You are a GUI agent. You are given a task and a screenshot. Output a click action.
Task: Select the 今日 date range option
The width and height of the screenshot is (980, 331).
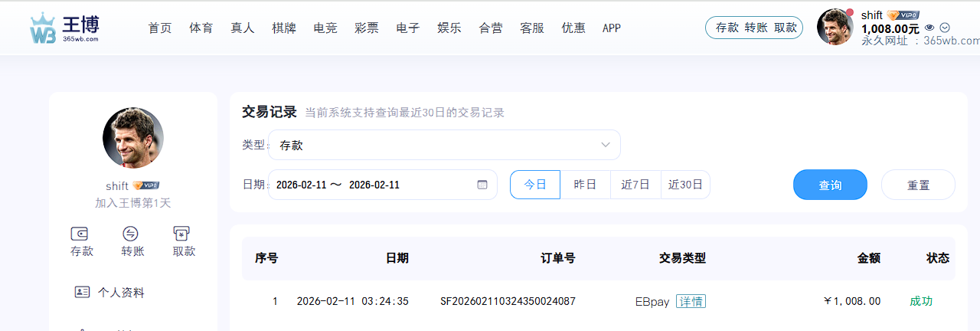(535, 185)
